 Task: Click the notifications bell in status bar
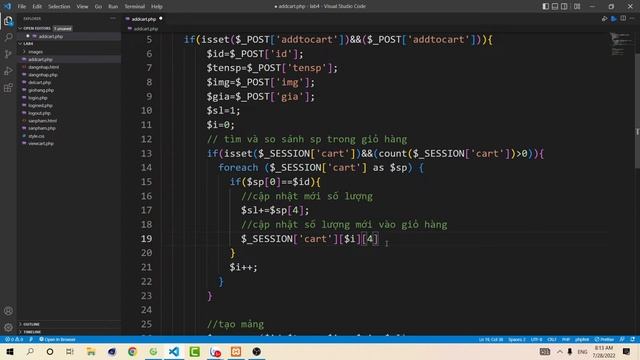(x=632, y=339)
